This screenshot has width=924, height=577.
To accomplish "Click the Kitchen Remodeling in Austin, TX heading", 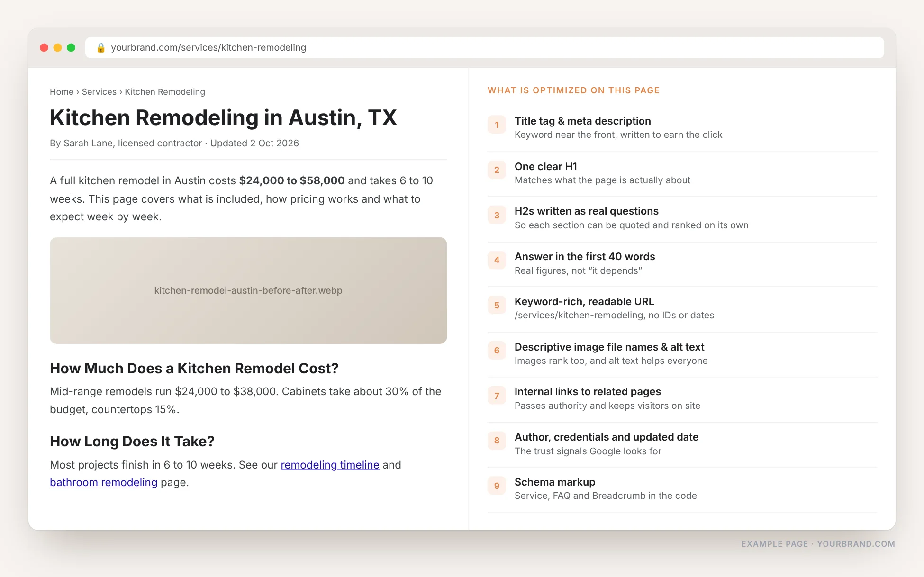I will click(x=223, y=117).
